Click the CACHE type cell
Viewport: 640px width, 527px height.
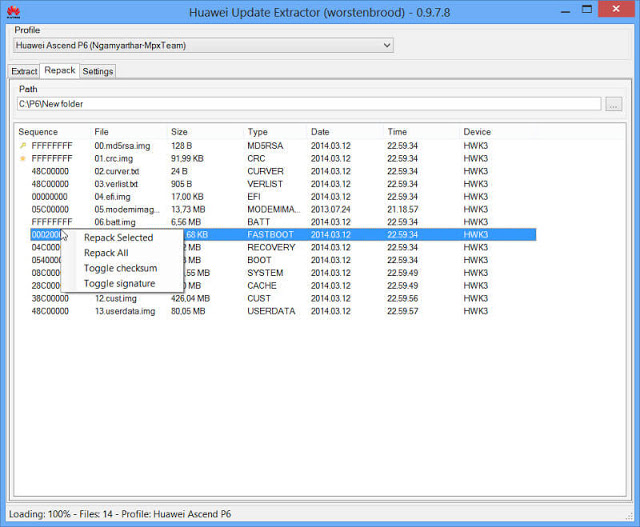262,285
